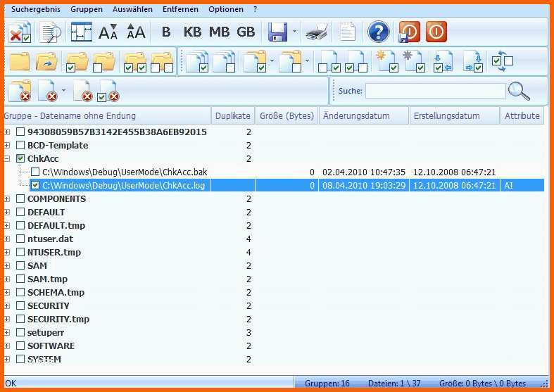The image size is (554, 392).
Task: Check the ntuser.dat group checkbox
Action: tap(20, 239)
